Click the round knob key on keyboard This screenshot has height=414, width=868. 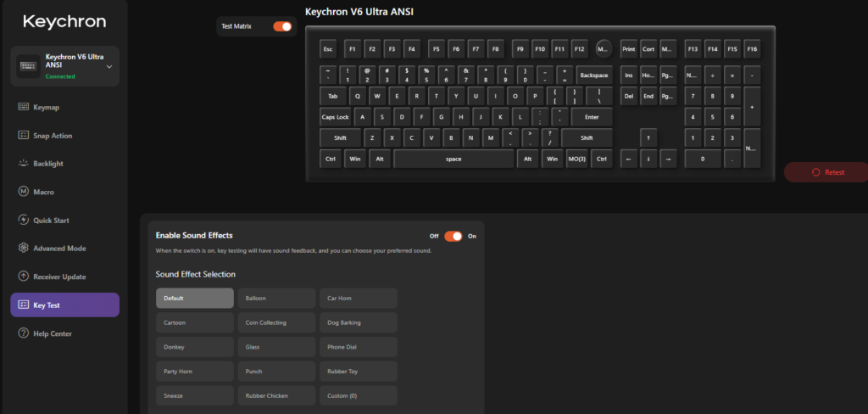pos(604,48)
